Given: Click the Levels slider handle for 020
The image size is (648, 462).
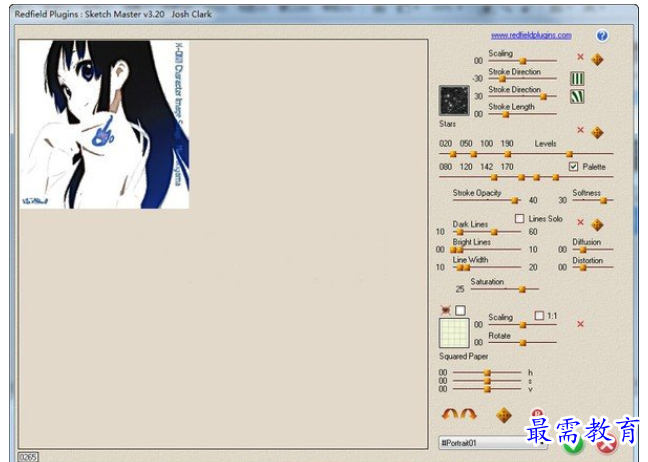Looking at the screenshot, I should [x=453, y=154].
